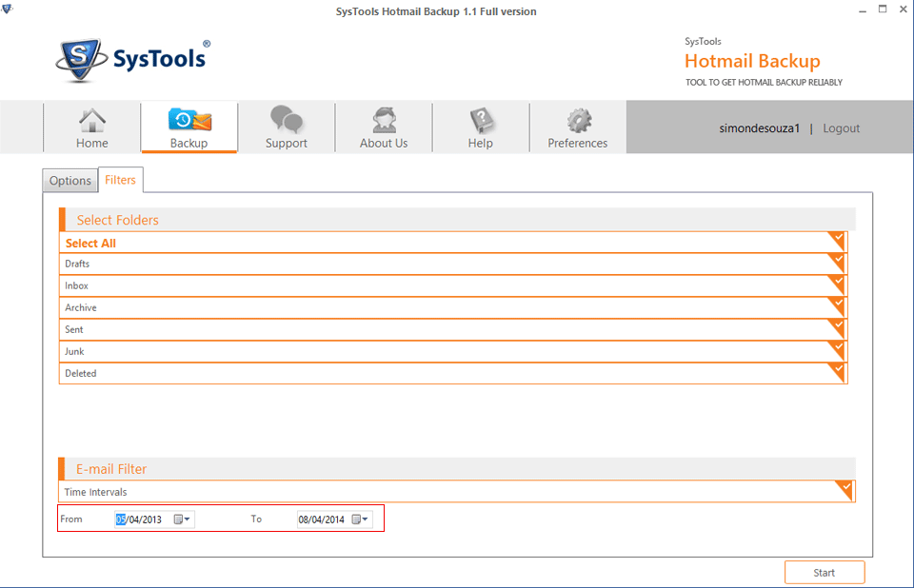Switch to the Options tab
Image resolution: width=914 pixels, height=588 pixels.
pyautogui.click(x=70, y=181)
